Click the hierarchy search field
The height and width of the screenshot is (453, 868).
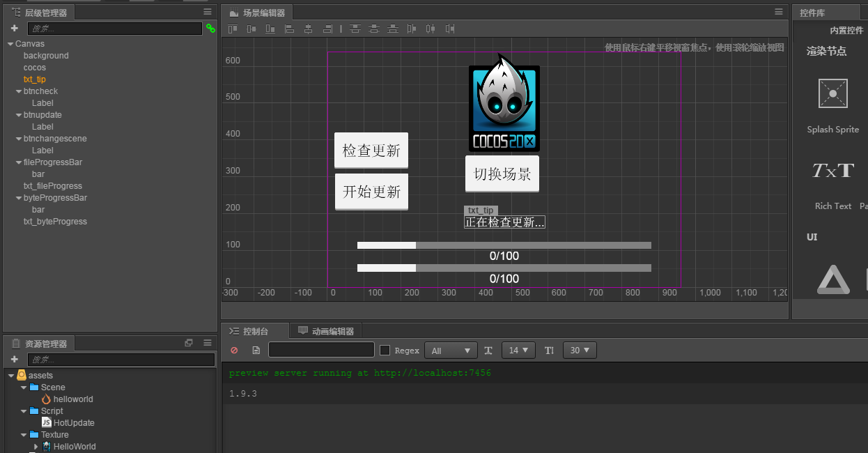(115, 29)
